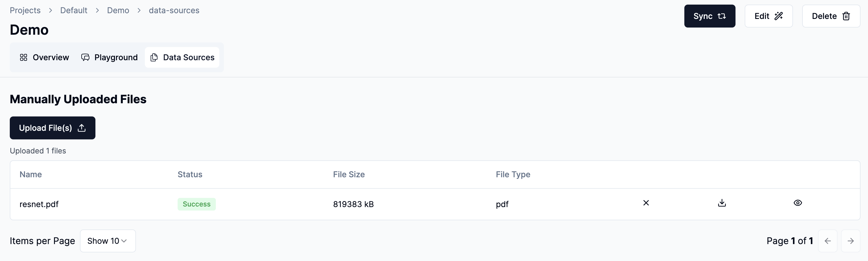Click the sync arrows icon on Sync button
The height and width of the screenshot is (261, 868).
pos(722,16)
